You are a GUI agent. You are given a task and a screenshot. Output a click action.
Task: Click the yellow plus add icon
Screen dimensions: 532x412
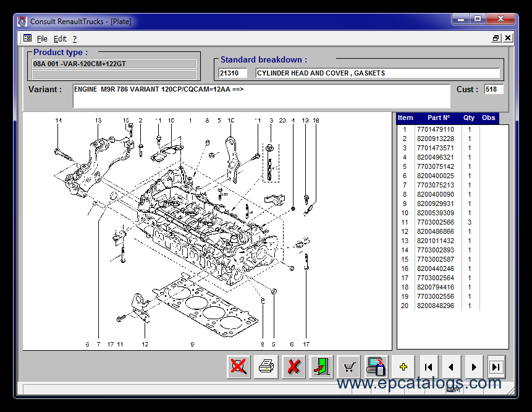[x=403, y=367]
